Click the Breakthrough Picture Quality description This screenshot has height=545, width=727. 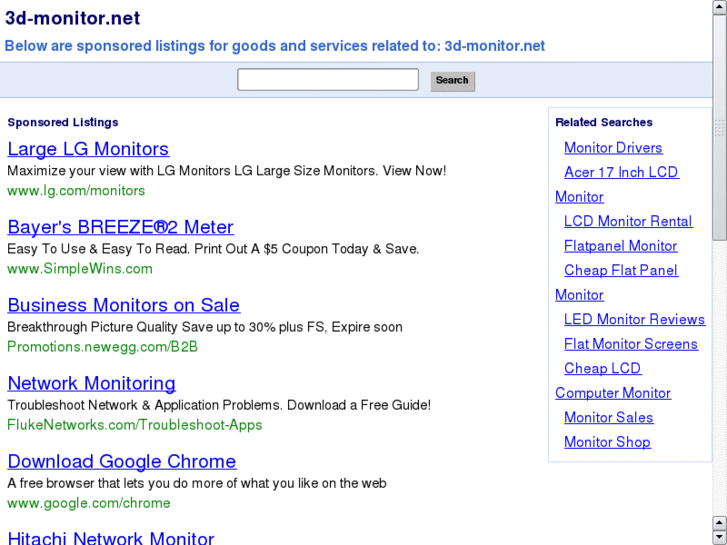(x=204, y=327)
